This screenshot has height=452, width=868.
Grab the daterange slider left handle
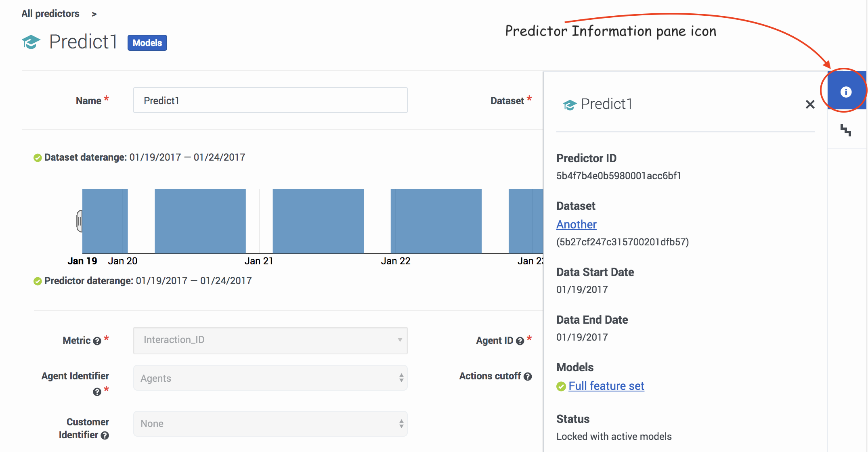pos(80,221)
